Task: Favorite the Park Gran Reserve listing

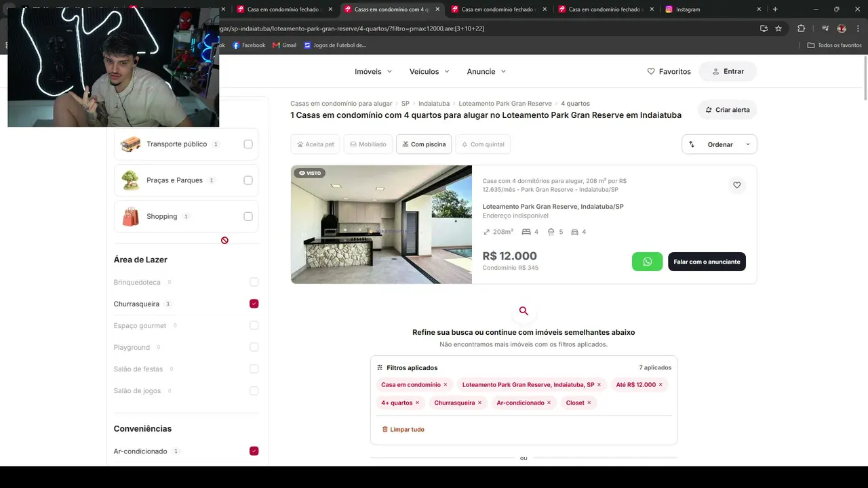Action: pos(736,185)
